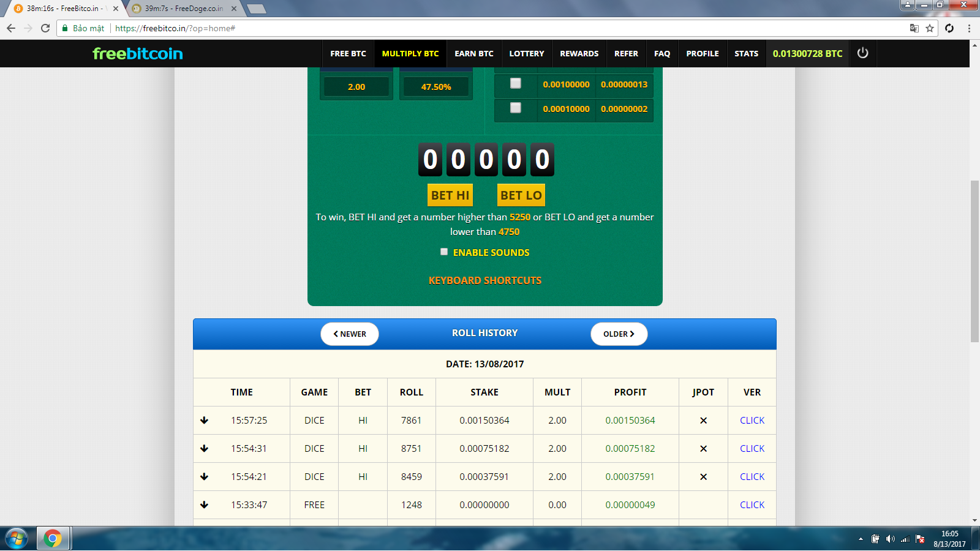Expand the 15:57:25 roll history row

[x=205, y=421]
